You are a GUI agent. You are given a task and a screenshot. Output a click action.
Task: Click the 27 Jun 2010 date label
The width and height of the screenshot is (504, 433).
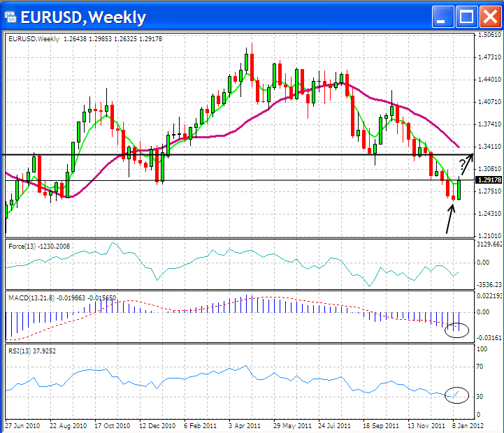tap(22, 426)
